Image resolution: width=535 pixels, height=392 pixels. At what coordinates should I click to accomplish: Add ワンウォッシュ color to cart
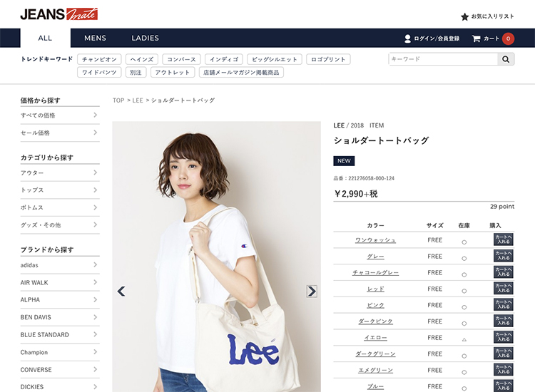tap(504, 239)
